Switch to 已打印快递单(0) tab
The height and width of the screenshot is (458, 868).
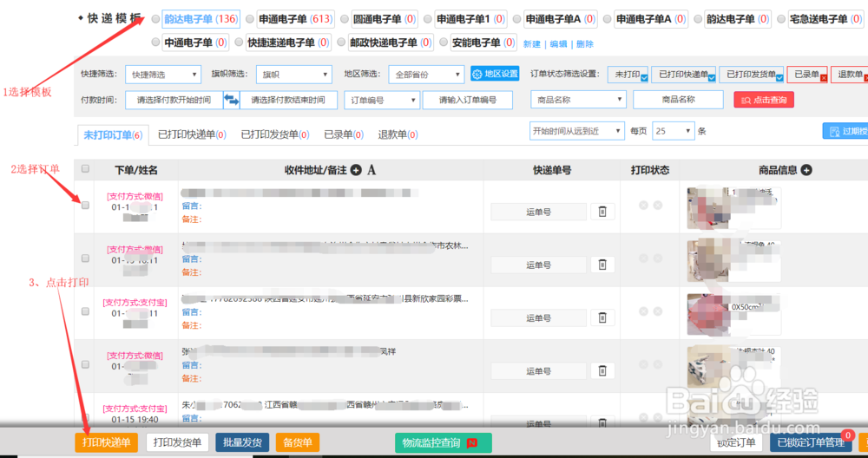192,134
